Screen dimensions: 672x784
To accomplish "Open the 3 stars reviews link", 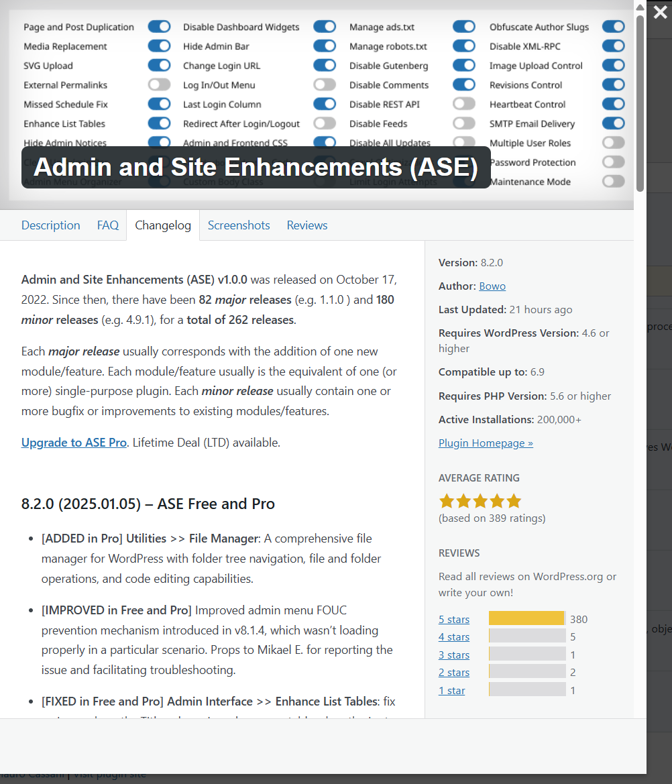I will point(454,655).
